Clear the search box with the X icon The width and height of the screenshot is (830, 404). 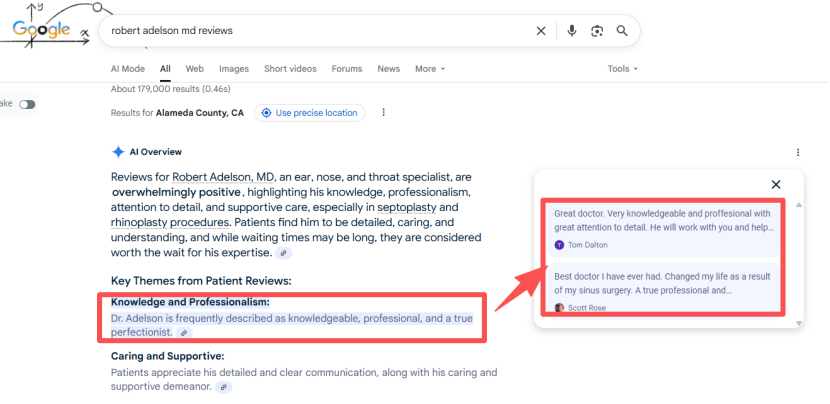click(x=541, y=31)
